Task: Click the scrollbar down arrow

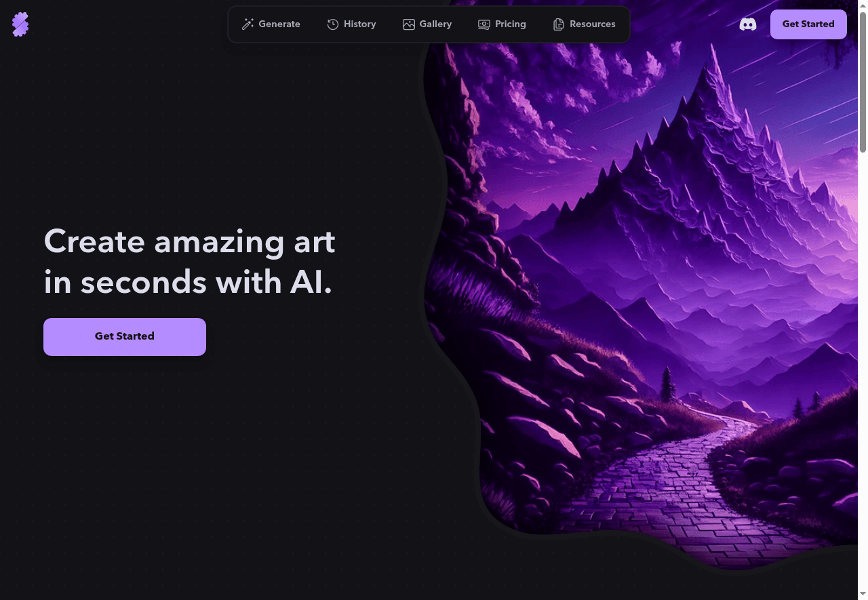Action: tap(863, 595)
